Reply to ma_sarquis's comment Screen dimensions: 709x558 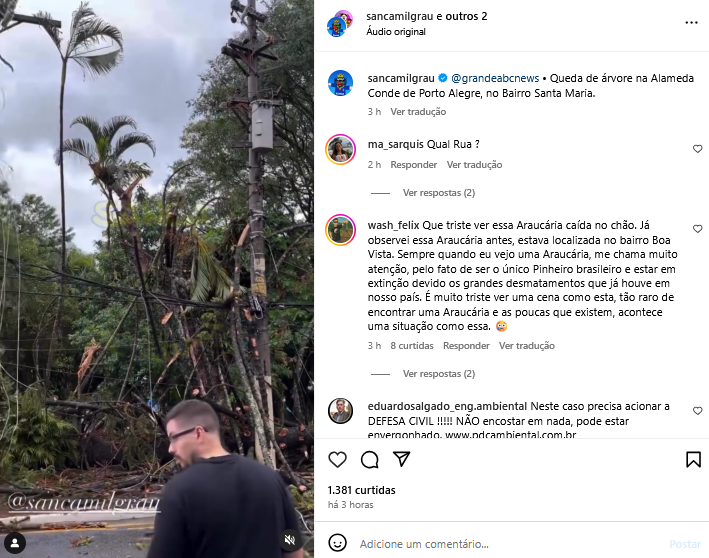coord(414,165)
